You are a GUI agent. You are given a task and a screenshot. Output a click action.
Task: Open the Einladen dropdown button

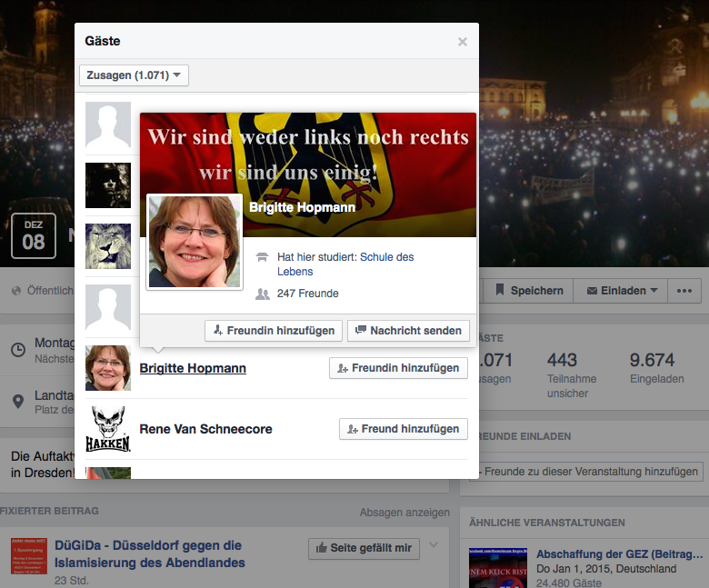coord(620,291)
